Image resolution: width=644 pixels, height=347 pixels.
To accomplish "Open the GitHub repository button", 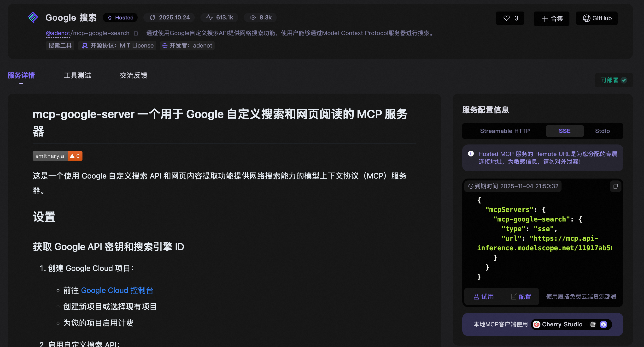I will tap(597, 18).
